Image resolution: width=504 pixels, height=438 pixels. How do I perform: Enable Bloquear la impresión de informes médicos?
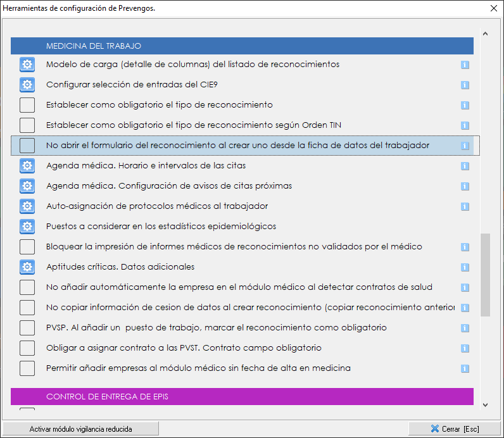[27, 247]
